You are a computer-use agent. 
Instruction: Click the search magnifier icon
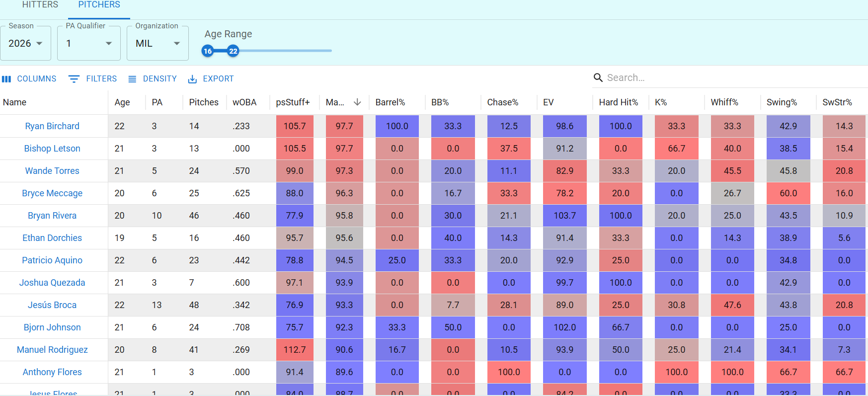[598, 78]
